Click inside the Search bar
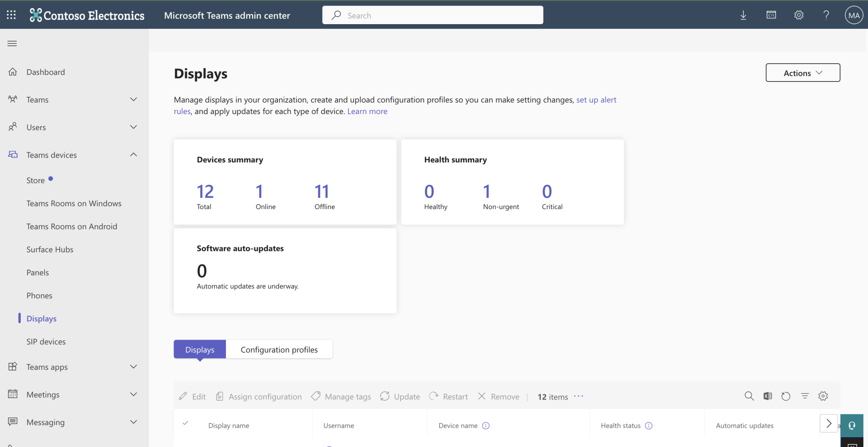 (x=431, y=15)
